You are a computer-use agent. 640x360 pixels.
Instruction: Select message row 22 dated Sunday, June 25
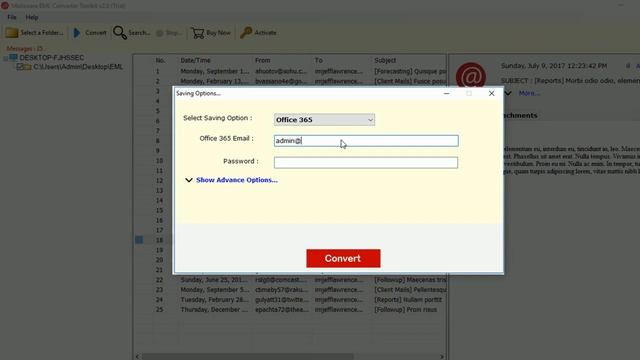tap(291, 280)
